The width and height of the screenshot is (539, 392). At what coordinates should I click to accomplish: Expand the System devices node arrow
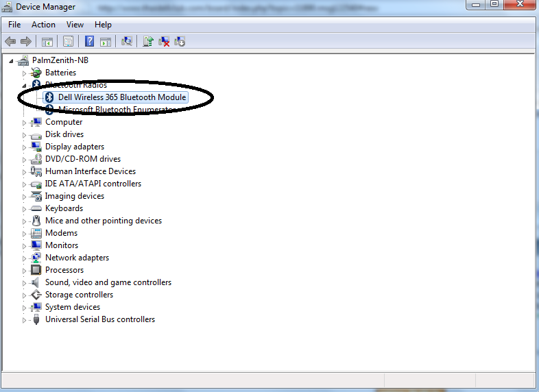click(24, 308)
